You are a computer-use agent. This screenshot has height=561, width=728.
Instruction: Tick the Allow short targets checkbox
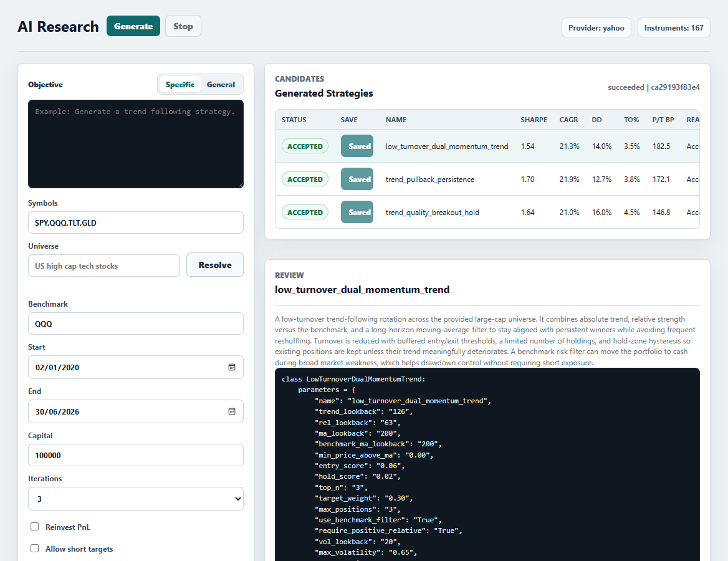coord(35,549)
